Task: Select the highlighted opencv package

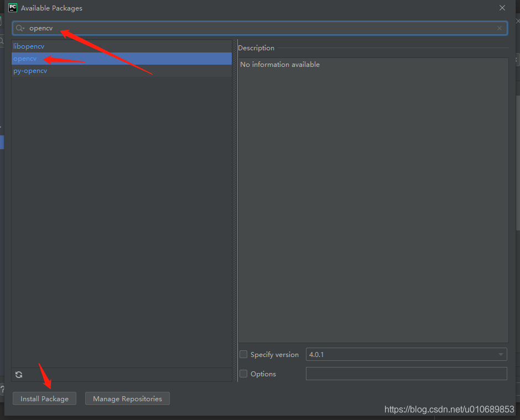Action: pos(25,58)
